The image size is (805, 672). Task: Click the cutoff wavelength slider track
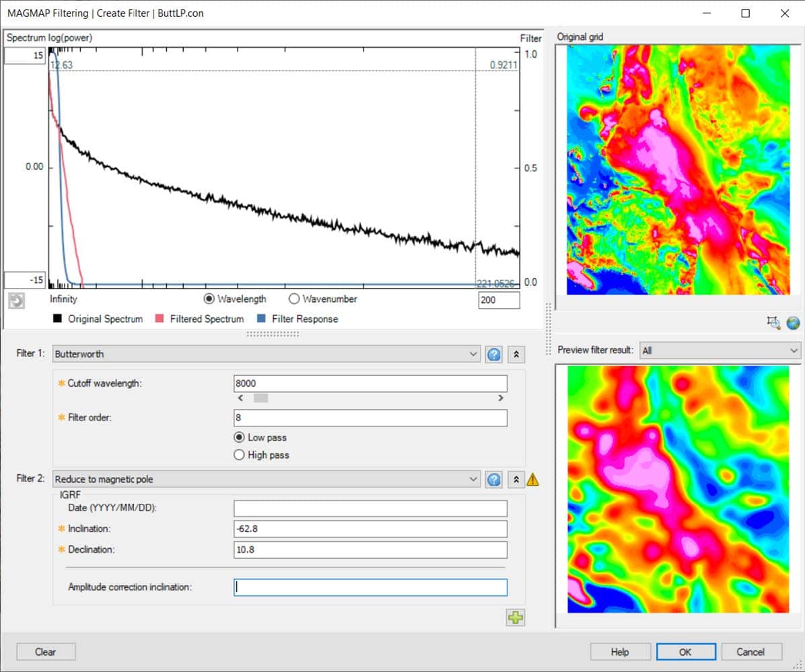[x=370, y=398]
